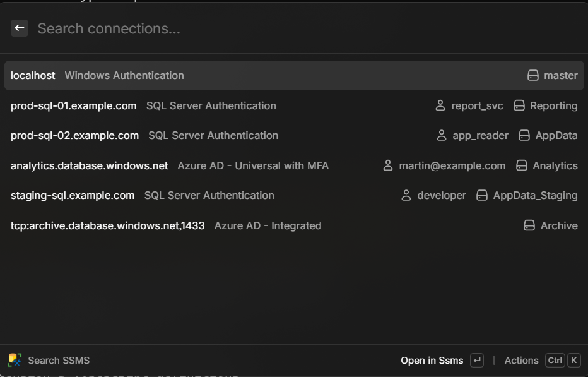Click SQL Server Authentication for prod-sql-02
This screenshot has height=377, width=588.
pos(213,136)
